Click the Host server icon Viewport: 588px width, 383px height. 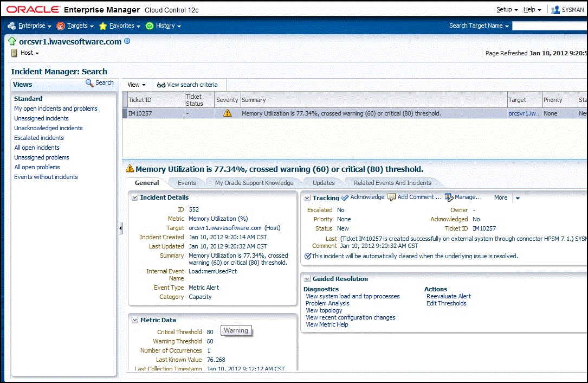(x=14, y=53)
